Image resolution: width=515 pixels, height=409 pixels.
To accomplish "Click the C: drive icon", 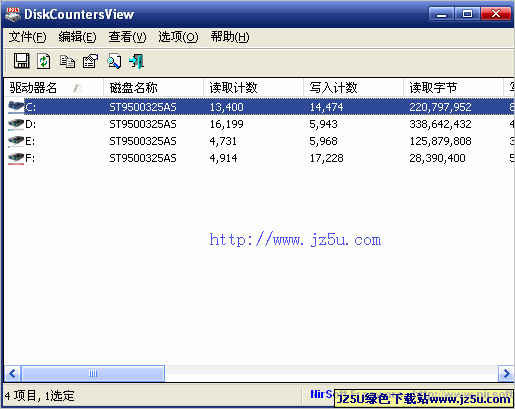I will click(16, 107).
